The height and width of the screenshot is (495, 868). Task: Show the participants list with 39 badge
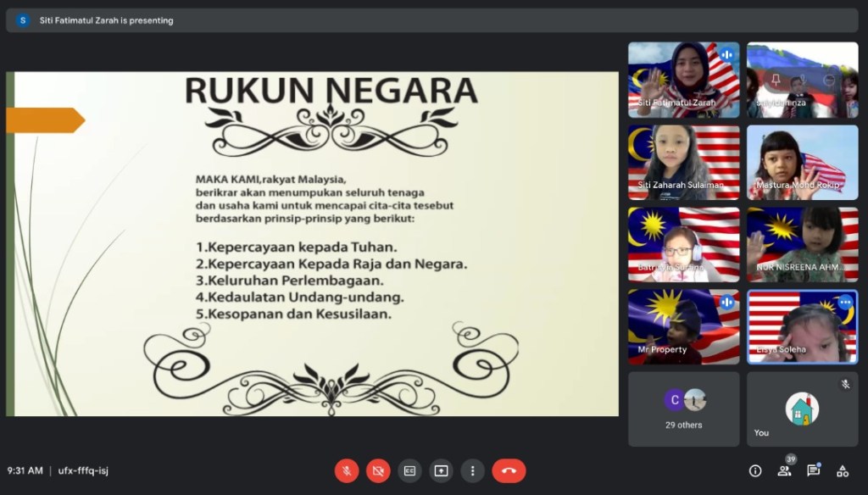(784, 470)
